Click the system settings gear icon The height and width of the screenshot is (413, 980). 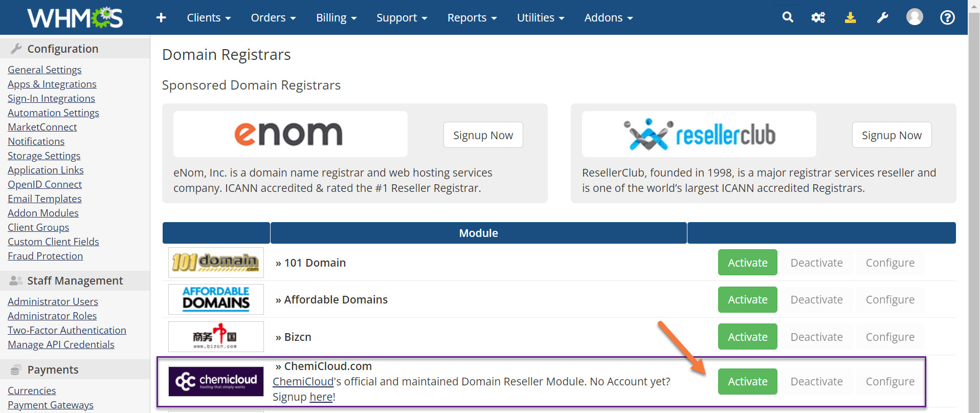[818, 17]
